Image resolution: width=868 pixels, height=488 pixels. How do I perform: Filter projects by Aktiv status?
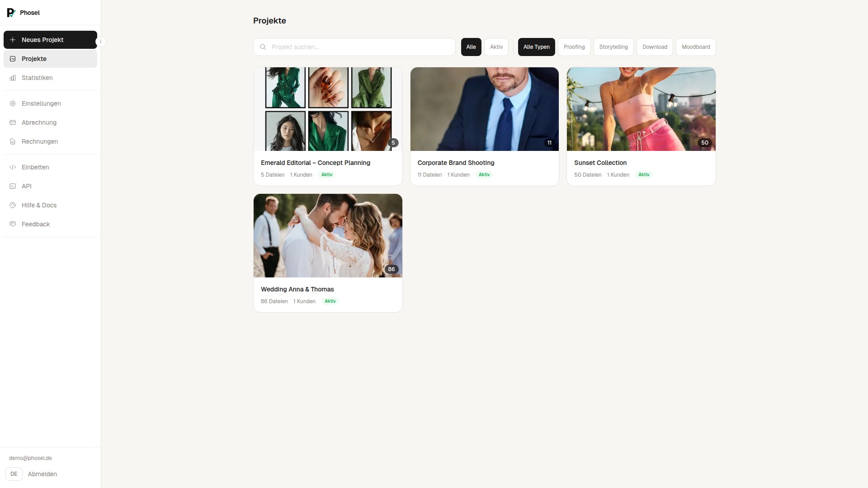click(x=496, y=47)
